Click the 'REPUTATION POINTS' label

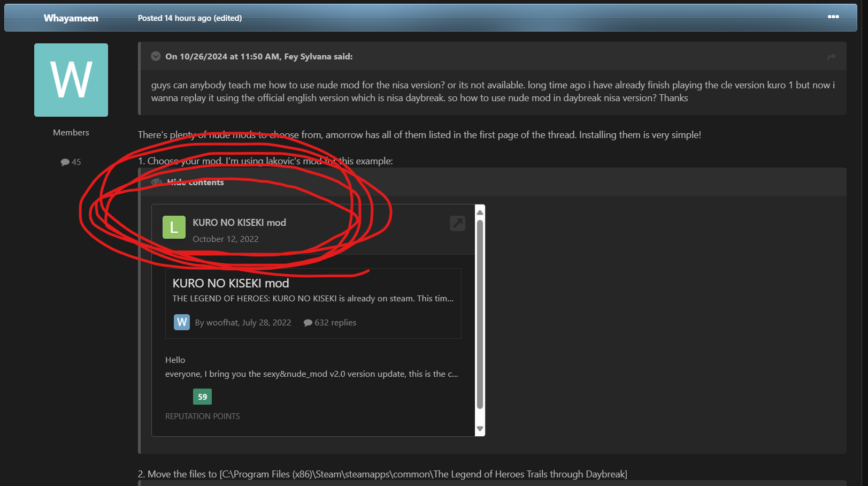click(x=203, y=416)
